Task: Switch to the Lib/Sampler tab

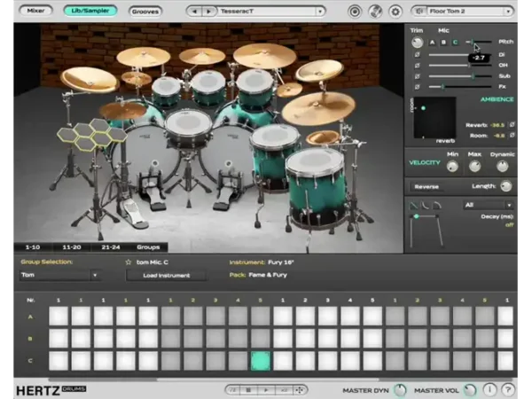Action: pos(90,11)
